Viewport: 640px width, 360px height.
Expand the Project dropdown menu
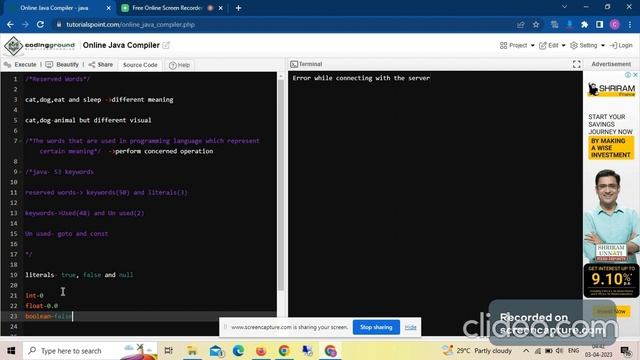[517, 45]
